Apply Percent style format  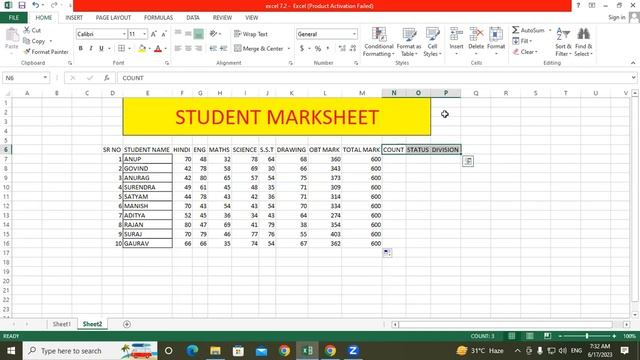point(318,49)
